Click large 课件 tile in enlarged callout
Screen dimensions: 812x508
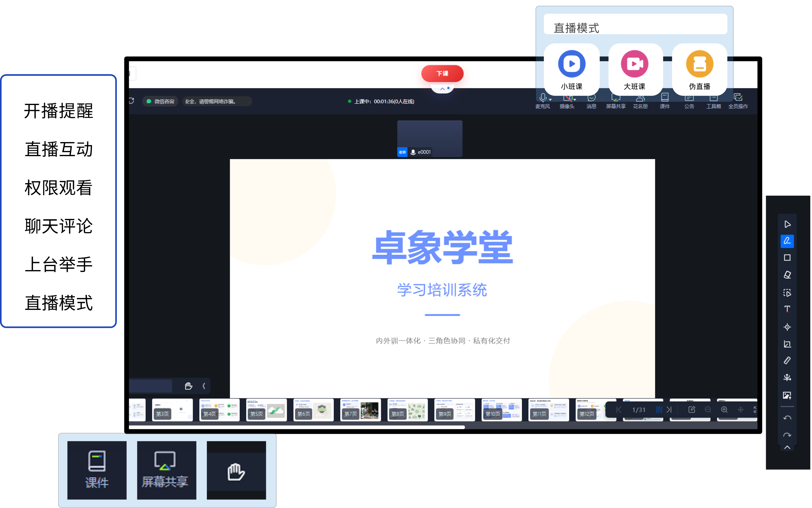pos(97,470)
